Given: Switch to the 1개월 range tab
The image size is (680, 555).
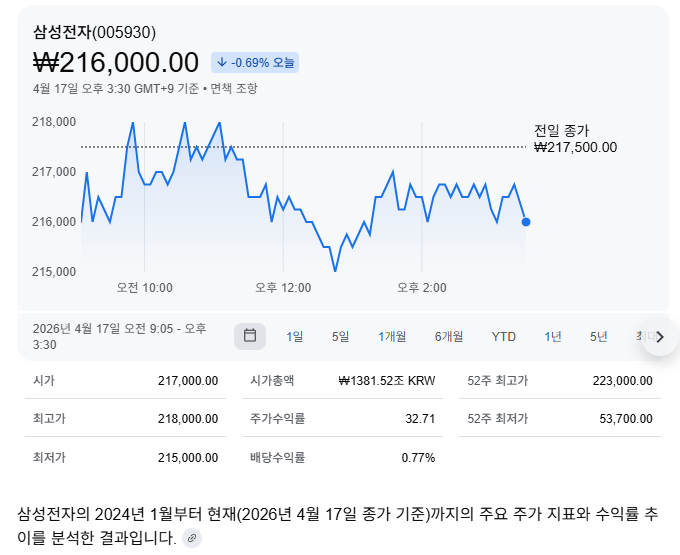Looking at the screenshot, I should click(392, 336).
